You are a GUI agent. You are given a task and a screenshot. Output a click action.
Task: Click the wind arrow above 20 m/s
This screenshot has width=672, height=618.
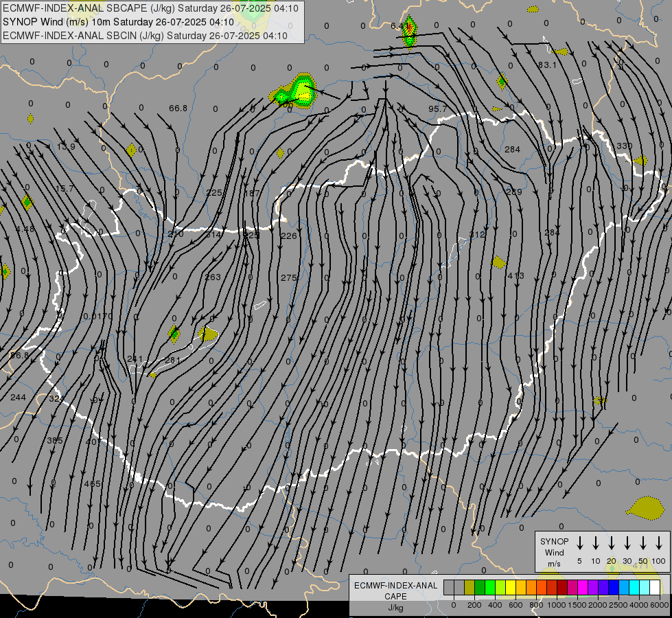pos(611,542)
